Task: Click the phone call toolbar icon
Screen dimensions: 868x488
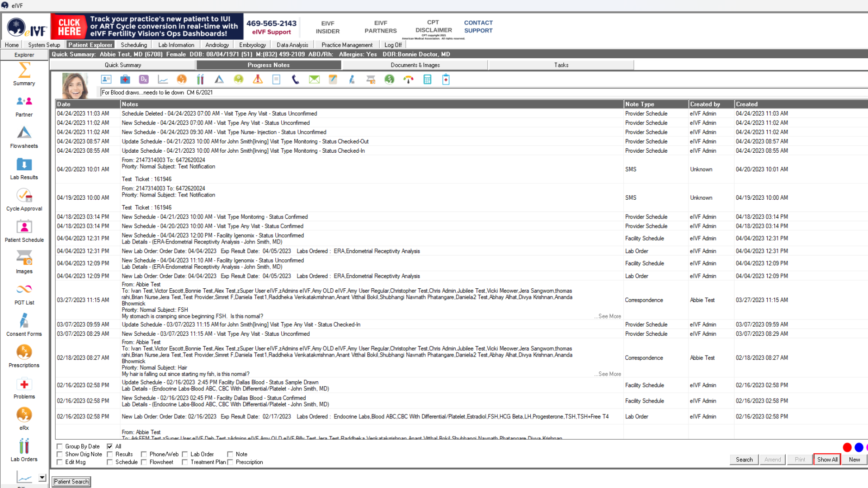Action: pos(295,80)
